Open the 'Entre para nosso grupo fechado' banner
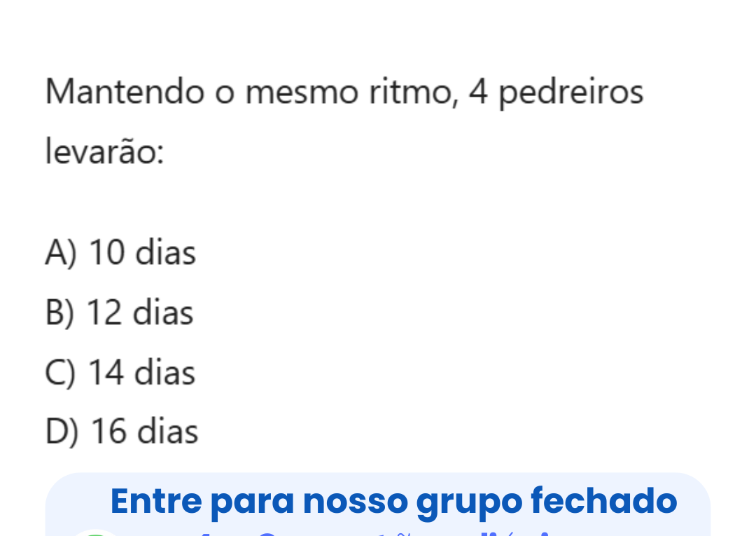The width and height of the screenshot is (756, 536). 393,501
